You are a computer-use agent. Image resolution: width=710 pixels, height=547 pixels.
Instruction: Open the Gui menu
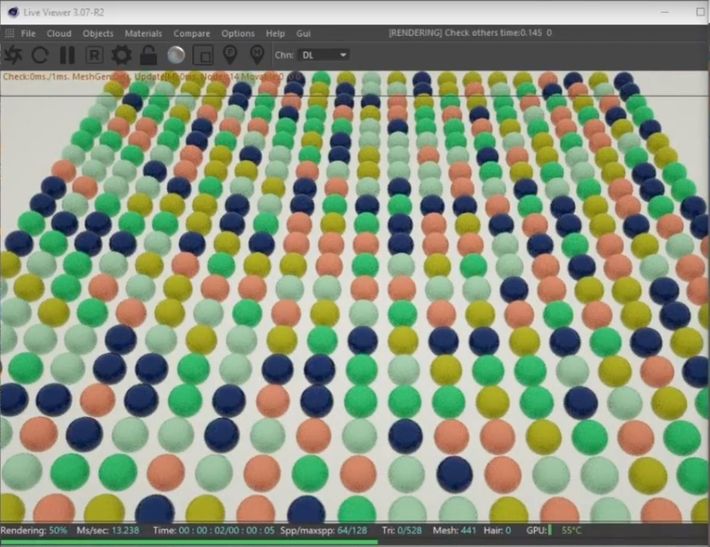coord(303,34)
